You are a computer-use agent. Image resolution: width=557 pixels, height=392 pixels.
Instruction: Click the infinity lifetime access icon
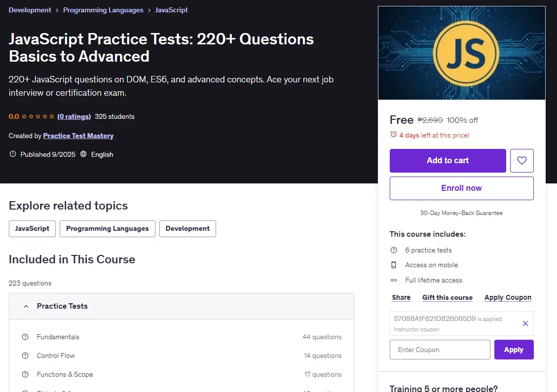[x=394, y=280]
